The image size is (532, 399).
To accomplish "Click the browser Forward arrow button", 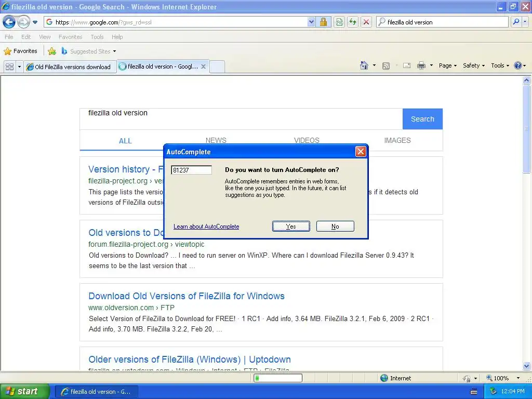I will (x=23, y=22).
